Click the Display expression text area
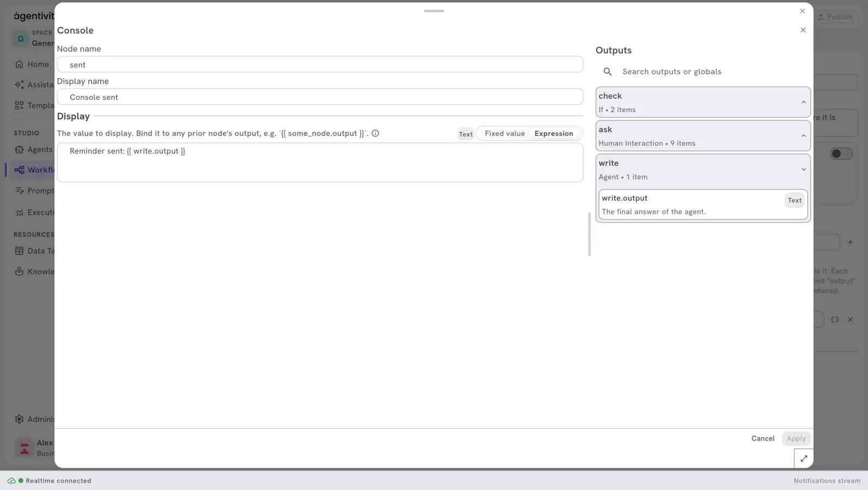This screenshot has height=490, width=868. 320,163
